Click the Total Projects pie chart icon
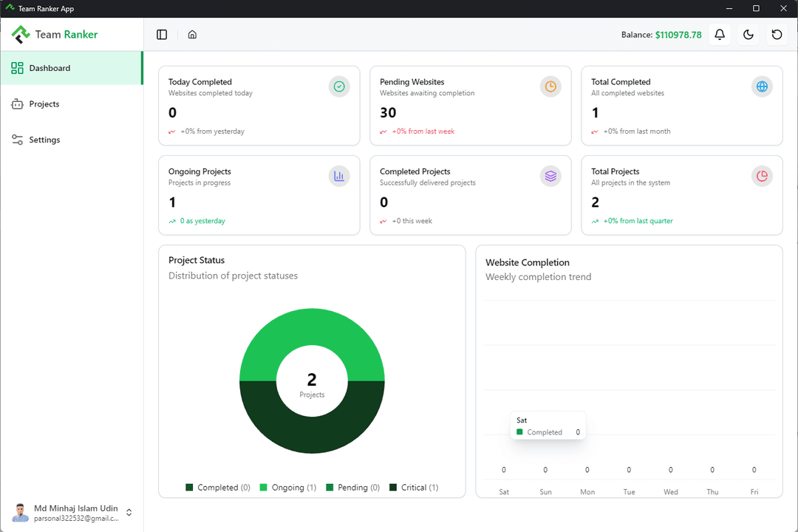798x532 pixels. click(x=762, y=176)
